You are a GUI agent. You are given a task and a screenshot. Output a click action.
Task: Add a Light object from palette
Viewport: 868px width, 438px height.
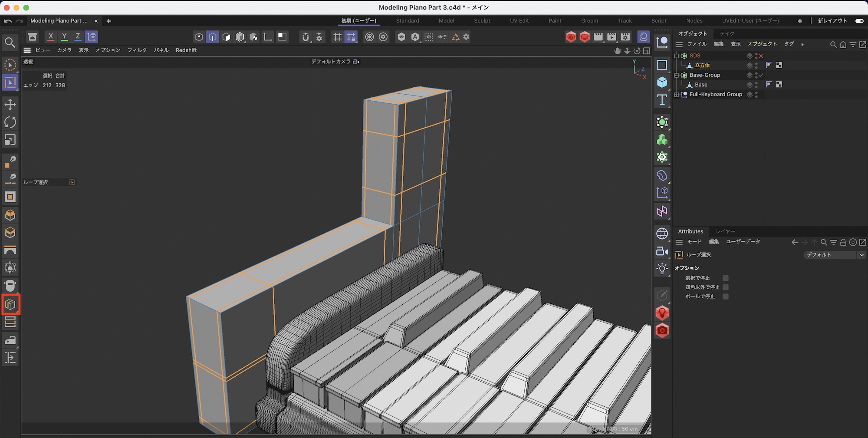662,269
